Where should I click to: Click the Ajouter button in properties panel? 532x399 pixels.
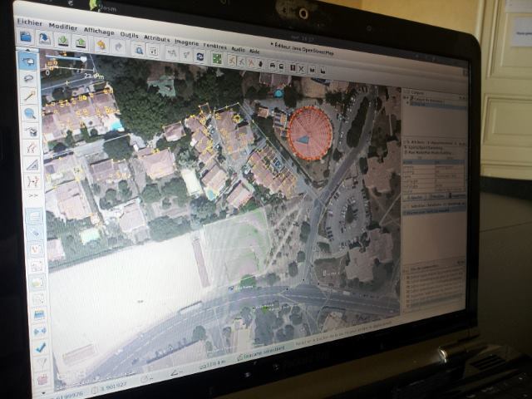415,197
